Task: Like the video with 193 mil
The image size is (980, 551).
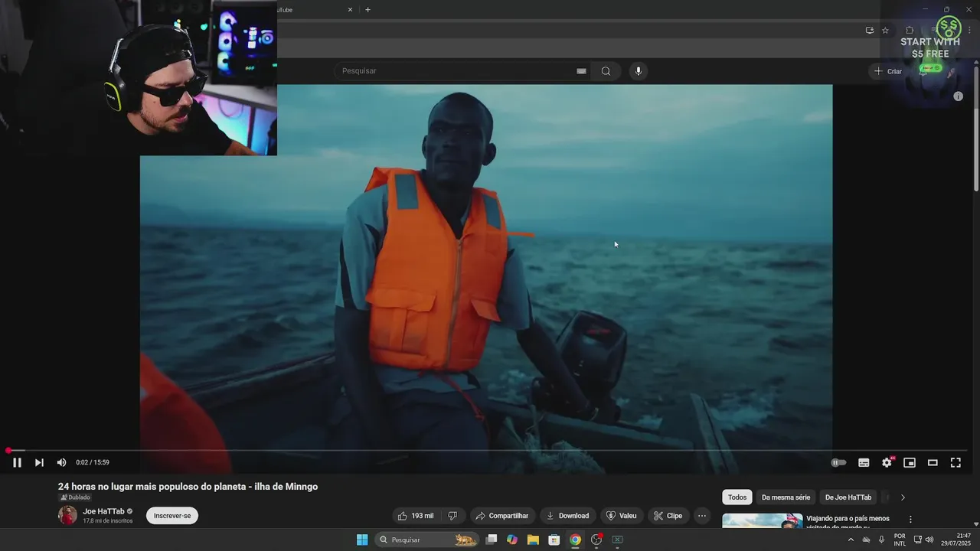Action: pos(415,516)
